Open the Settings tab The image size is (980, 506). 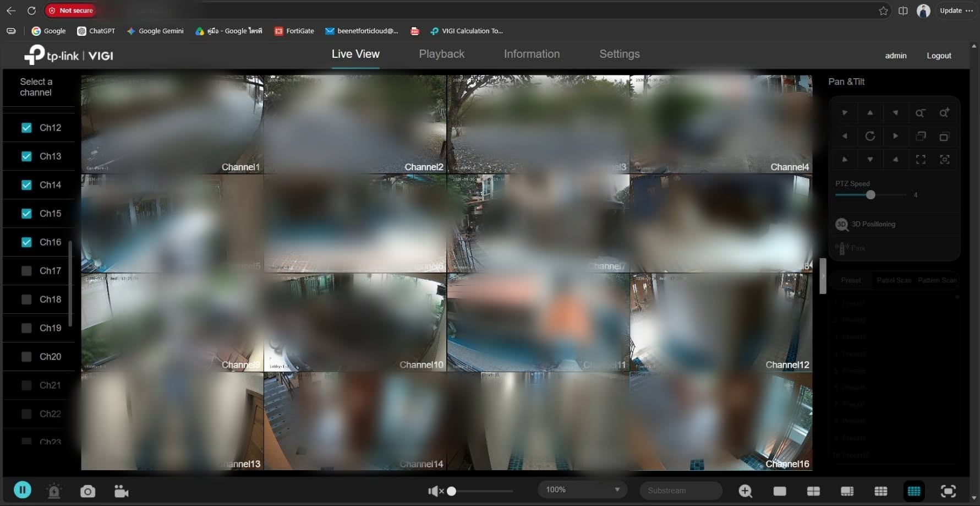pos(620,54)
